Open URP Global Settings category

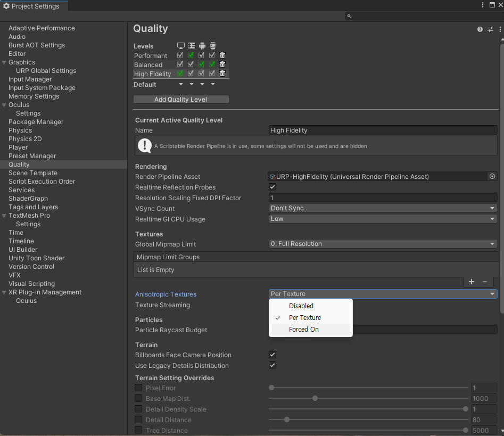[x=46, y=71]
